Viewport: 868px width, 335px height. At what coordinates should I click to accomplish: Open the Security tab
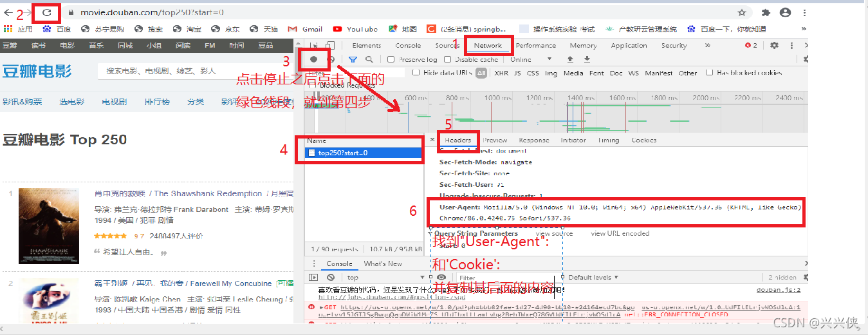pyautogui.click(x=674, y=46)
